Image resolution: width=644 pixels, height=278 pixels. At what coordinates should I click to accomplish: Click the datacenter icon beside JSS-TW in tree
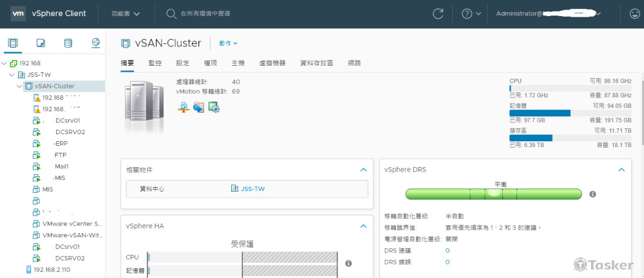(x=21, y=75)
